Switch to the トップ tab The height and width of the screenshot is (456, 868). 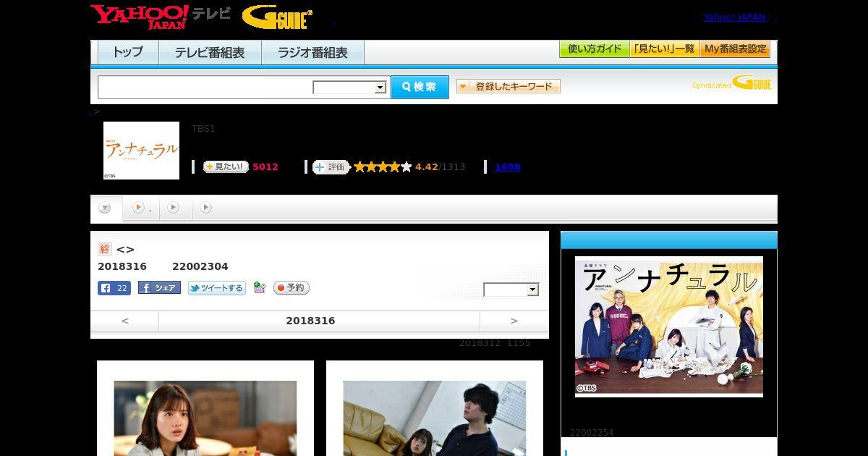pyautogui.click(x=128, y=53)
